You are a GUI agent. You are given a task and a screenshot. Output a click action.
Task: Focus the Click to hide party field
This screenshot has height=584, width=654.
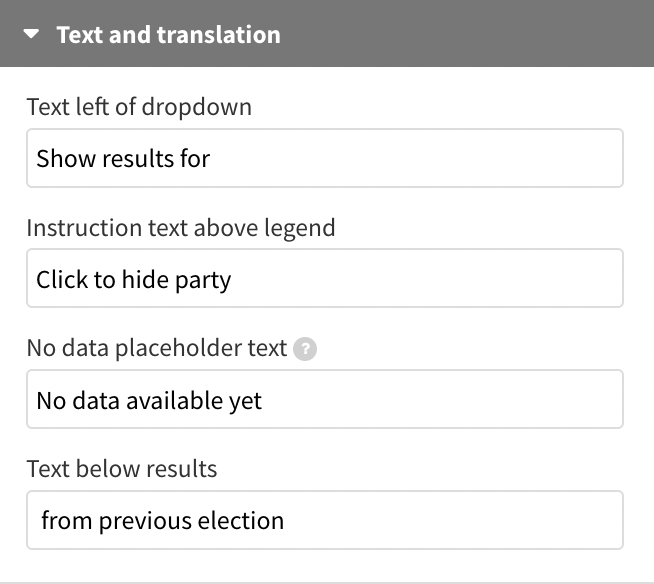point(325,278)
